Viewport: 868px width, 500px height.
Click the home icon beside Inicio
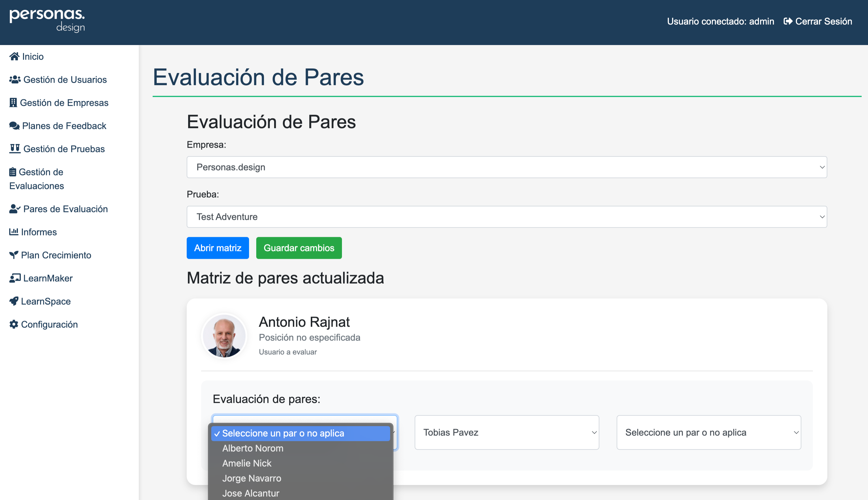14,56
